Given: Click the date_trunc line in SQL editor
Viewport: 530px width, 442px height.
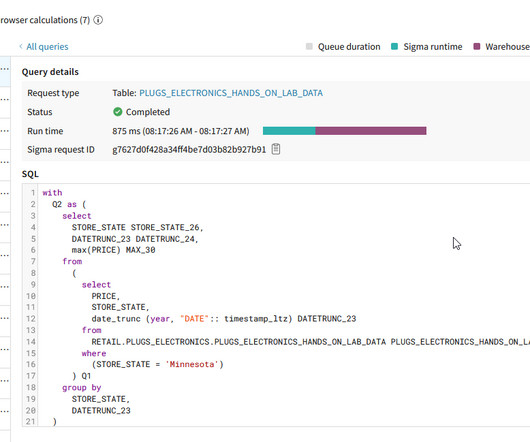Looking at the screenshot, I should click(224, 319).
